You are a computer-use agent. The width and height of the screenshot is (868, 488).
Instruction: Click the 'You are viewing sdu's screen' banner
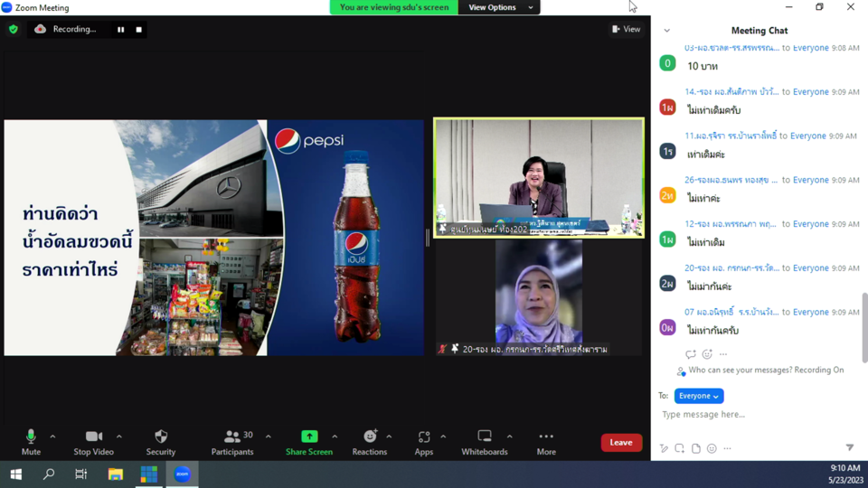[394, 7]
